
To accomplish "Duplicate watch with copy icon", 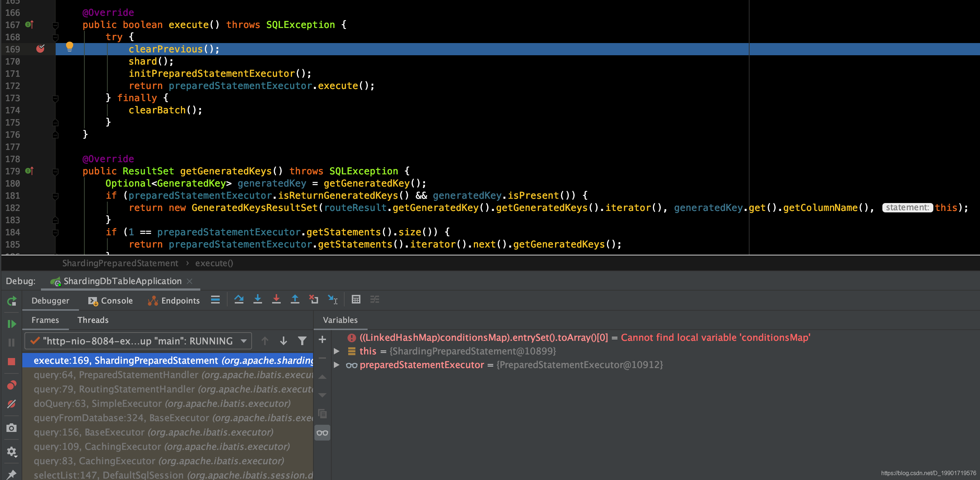I will click(322, 414).
